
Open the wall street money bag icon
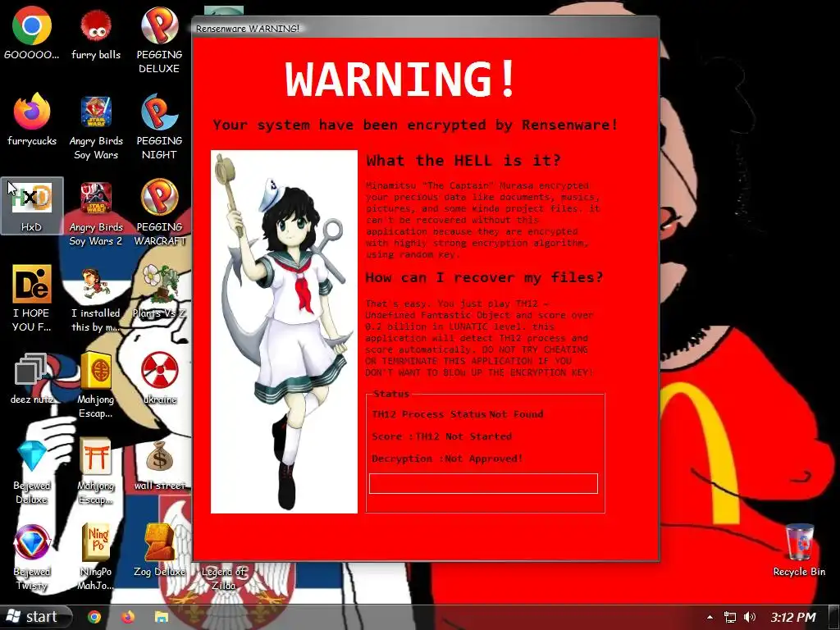159,464
